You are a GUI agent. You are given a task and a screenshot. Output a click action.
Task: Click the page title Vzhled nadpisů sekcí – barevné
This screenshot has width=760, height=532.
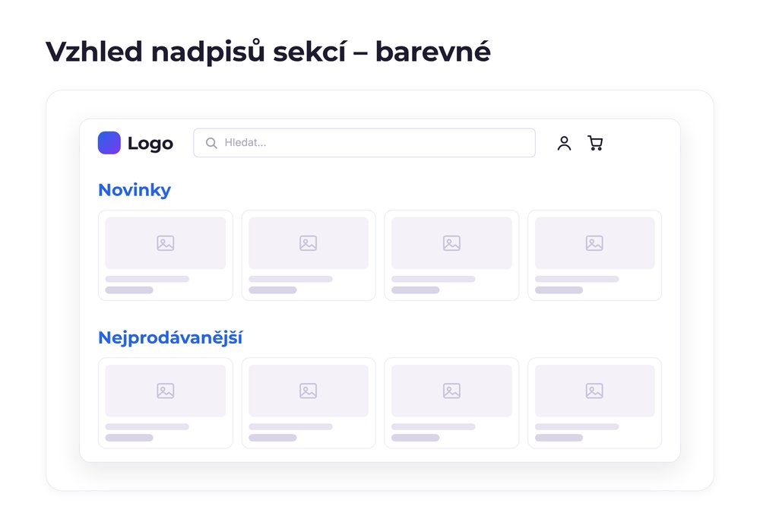[x=268, y=52]
